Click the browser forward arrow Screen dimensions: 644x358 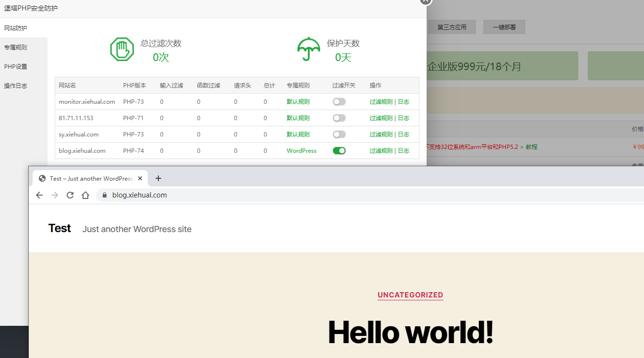point(55,195)
